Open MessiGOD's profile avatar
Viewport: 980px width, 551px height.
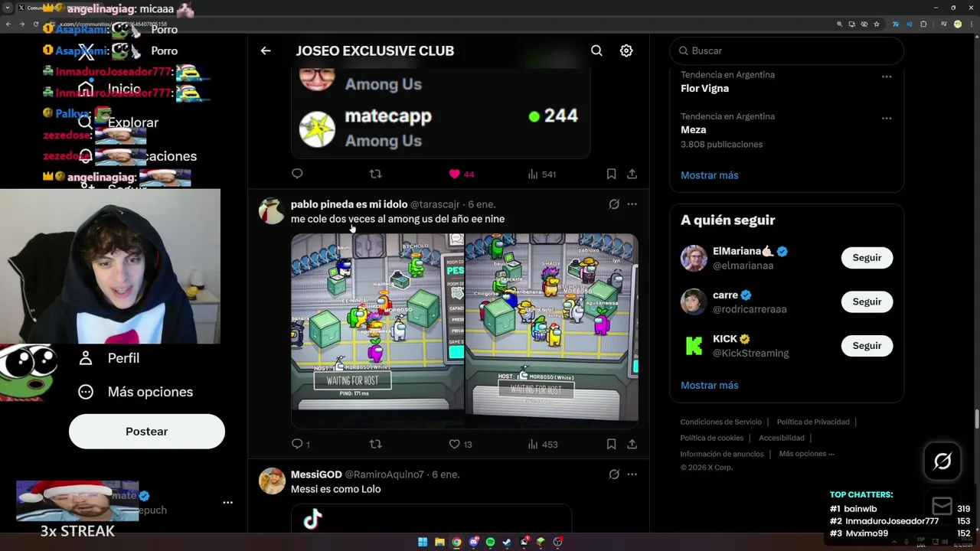(x=272, y=481)
